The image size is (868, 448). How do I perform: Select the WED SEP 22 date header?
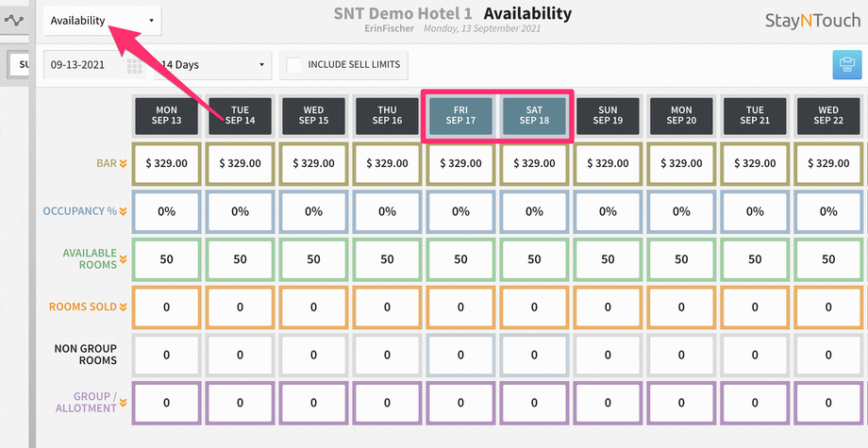[x=828, y=116]
